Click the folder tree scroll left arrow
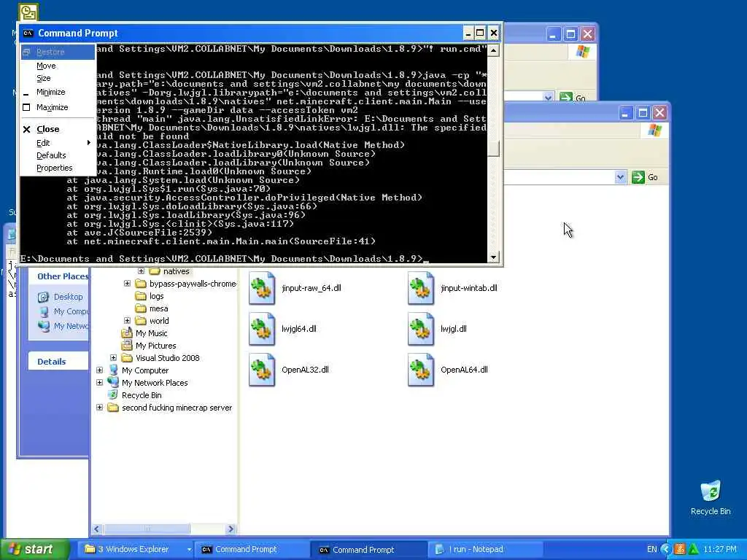The height and width of the screenshot is (560, 747). pos(97,529)
